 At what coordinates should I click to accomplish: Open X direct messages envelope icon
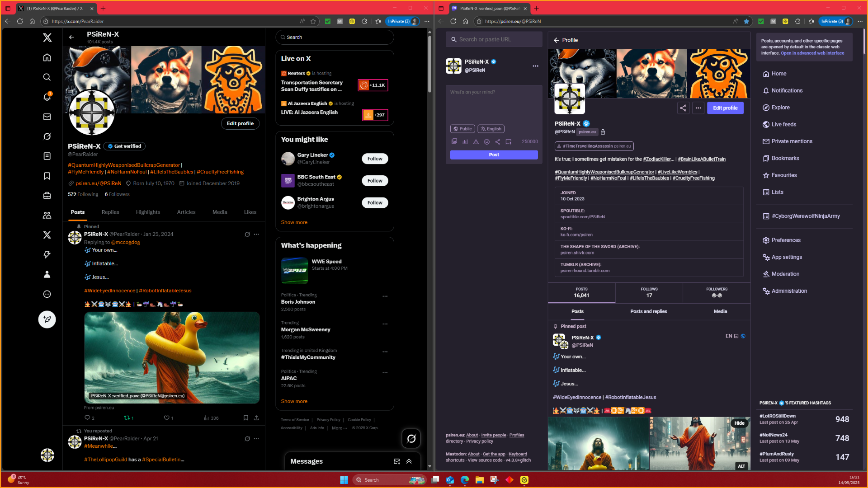pos(47,117)
